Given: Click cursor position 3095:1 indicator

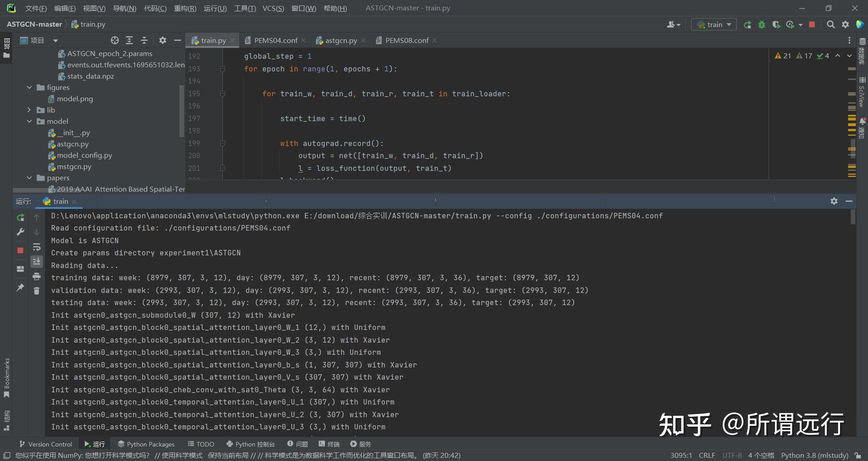Looking at the screenshot, I should click(681, 456).
